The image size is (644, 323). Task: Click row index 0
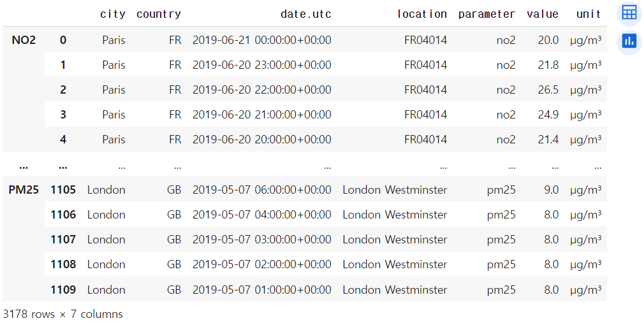click(63, 40)
